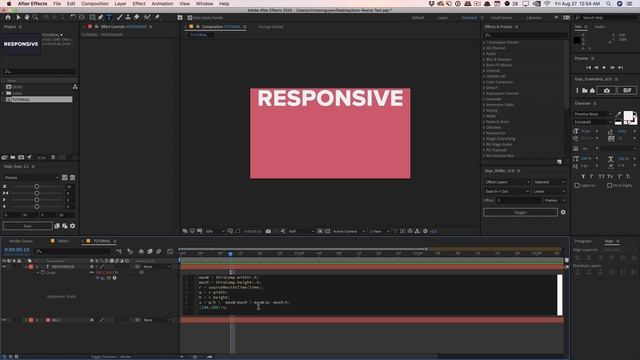The height and width of the screenshot is (360, 640).
Task: Select the Puppet Pin tool
Action: tap(157, 18)
